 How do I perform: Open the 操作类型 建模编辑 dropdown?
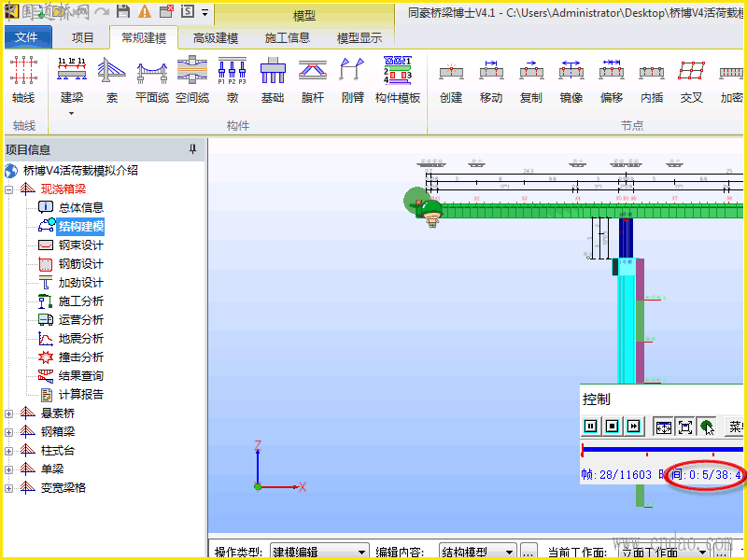point(319,552)
